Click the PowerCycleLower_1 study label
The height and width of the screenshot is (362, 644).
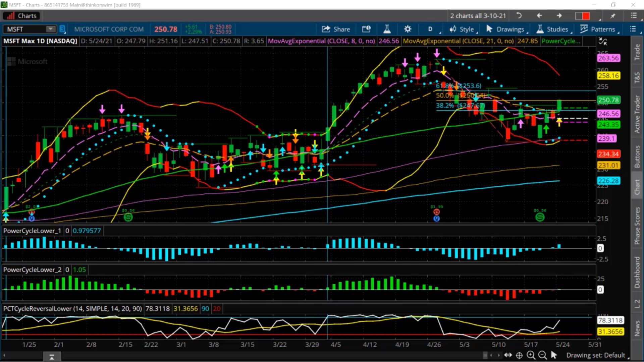(32, 231)
